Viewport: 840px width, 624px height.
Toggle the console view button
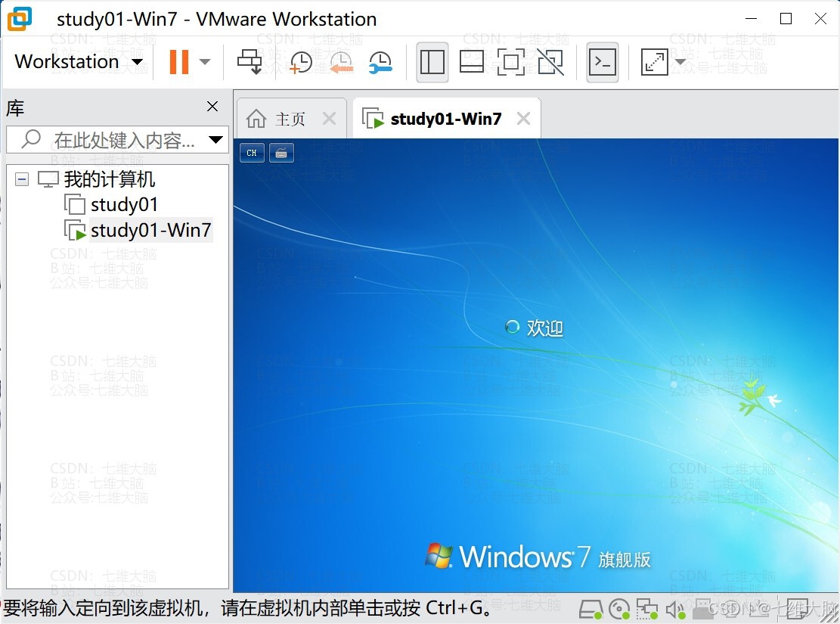[602, 62]
